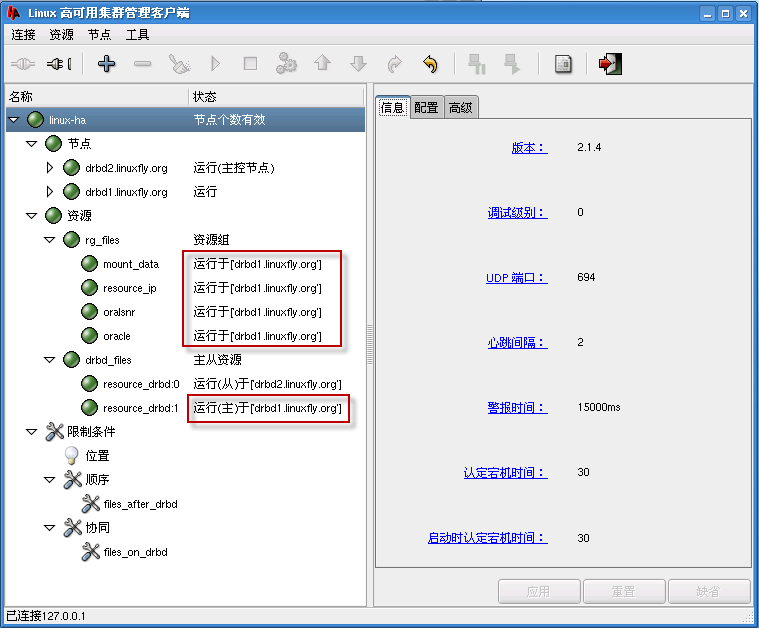Expand the drbd2.linuxfly.org node
This screenshot has height=628, width=759.
pyautogui.click(x=50, y=168)
